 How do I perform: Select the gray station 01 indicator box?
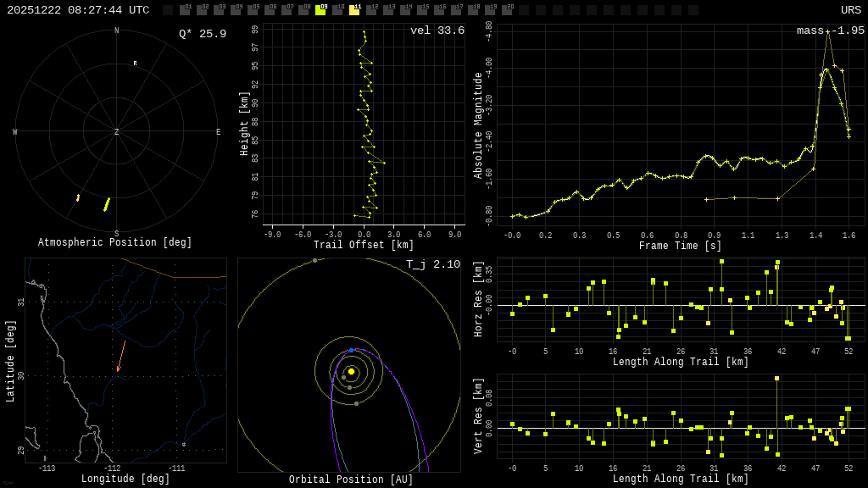click(x=185, y=10)
